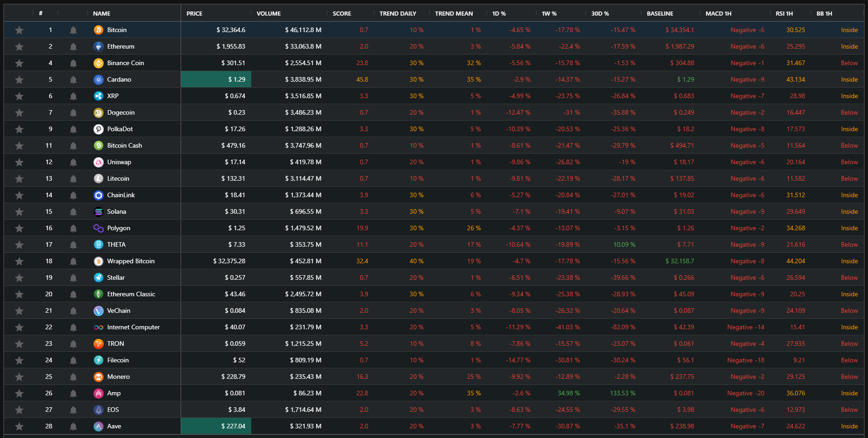Click Cardano's green highlighted price cell
The height and width of the screenshot is (438, 868).
(x=216, y=79)
